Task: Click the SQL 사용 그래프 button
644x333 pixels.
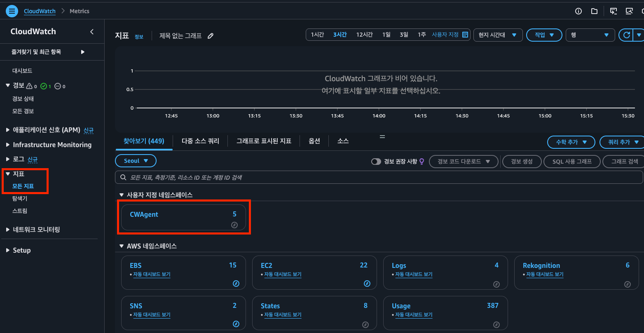Action: (572, 162)
